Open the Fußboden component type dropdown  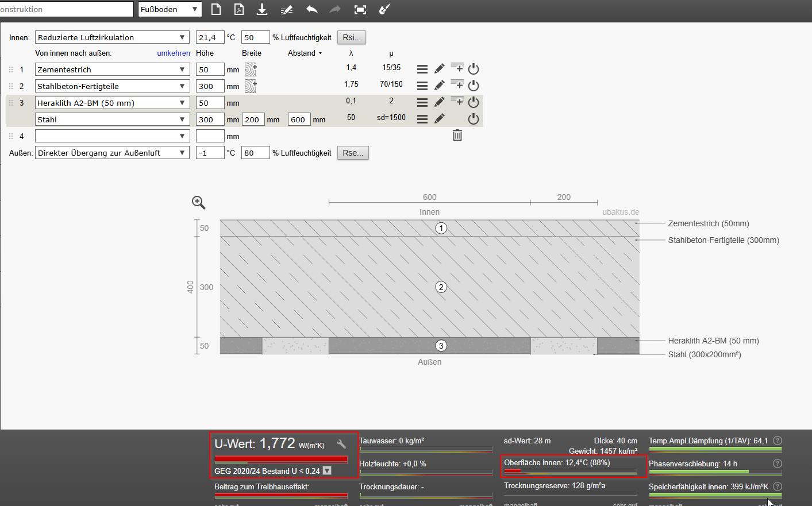pos(170,9)
